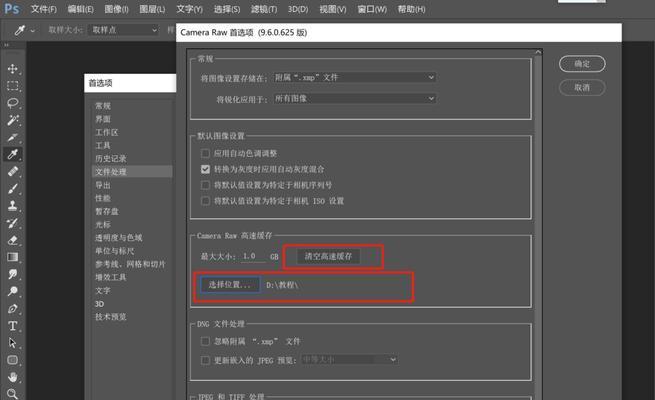Select 常规 in preferences list
The width and height of the screenshot is (655, 400).
tap(103, 106)
